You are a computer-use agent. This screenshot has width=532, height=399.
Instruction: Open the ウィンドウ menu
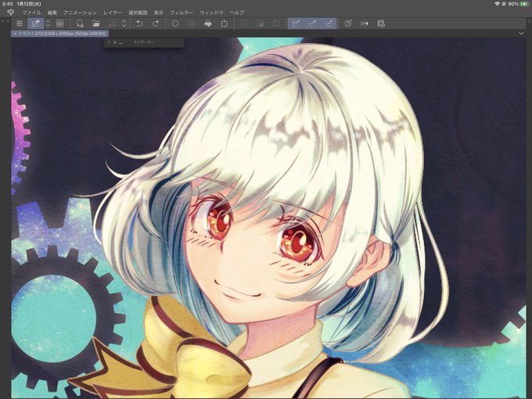click(x=211, y=13)
